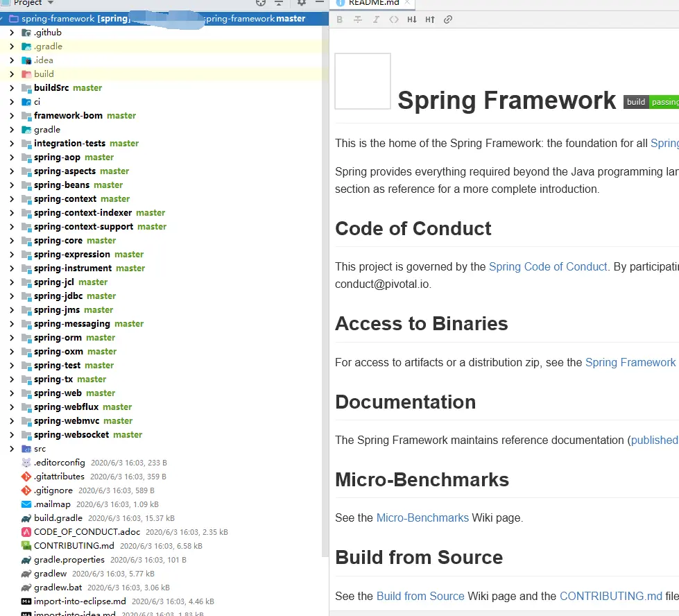Select the build.gradle file
679x616 pixels.
point(58,518)
